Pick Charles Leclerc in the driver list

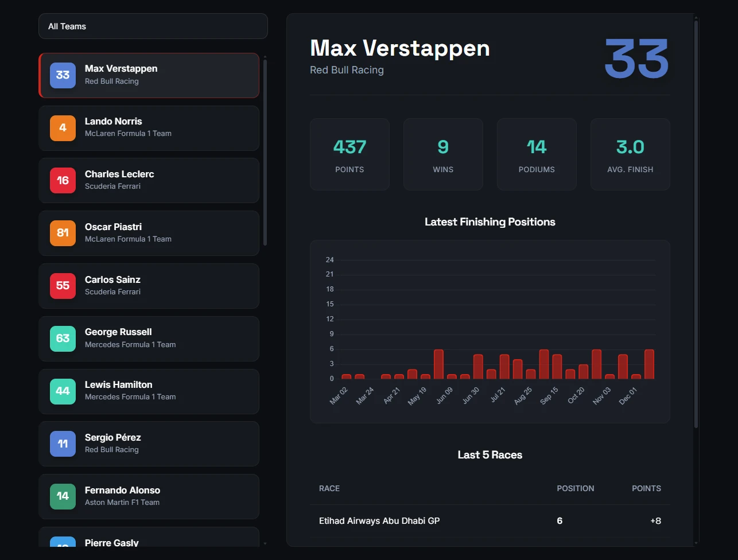click(149, 181)
